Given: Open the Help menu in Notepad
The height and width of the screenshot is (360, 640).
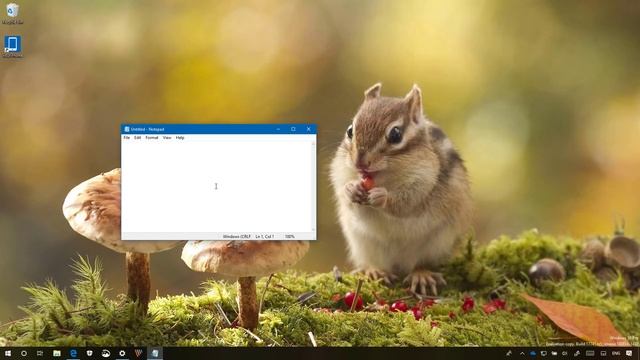Looking at the screenshot, I should coord(180,138).
